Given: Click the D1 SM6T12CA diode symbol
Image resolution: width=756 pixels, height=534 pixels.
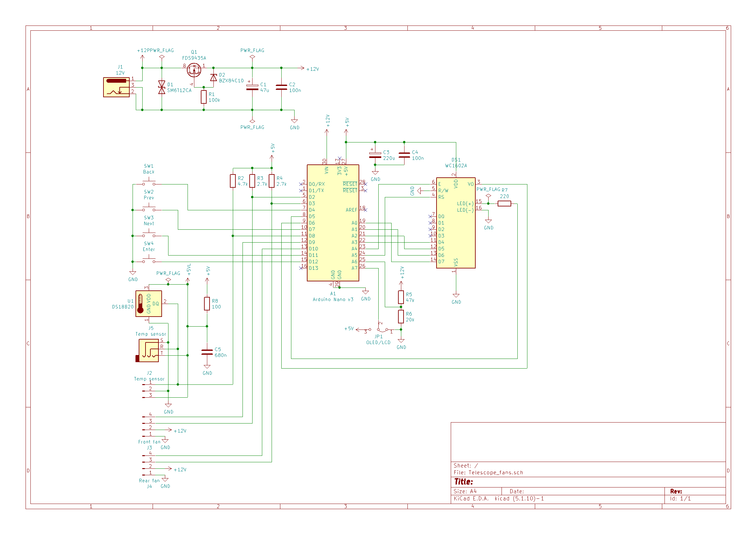Looking at the screenshot, I should (162, 87).
